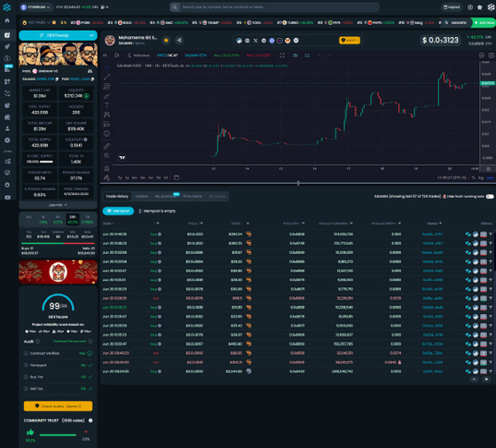Toggle auto scale on the chart

coord(490,178)
